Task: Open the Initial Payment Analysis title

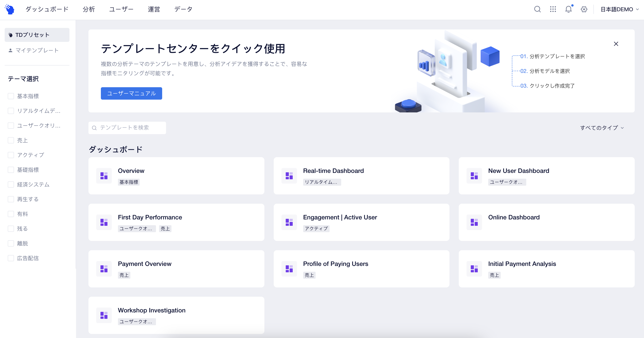Action: point(522,264)
